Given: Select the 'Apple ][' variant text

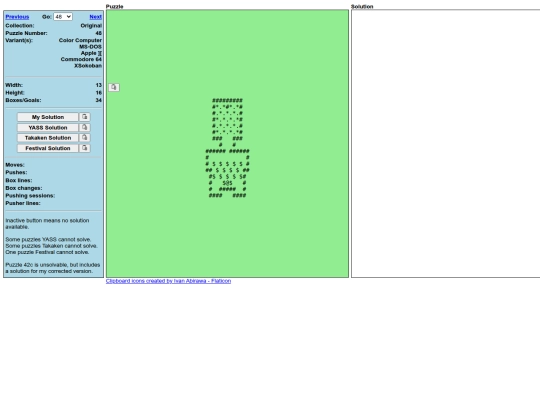Looking at the screenshot, I should point(91,53).
